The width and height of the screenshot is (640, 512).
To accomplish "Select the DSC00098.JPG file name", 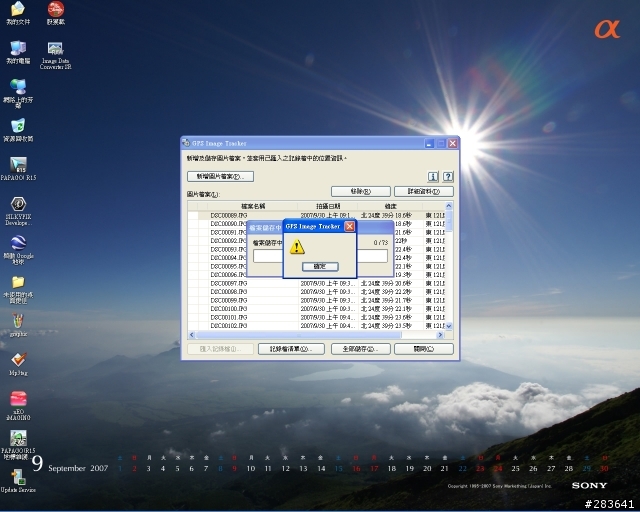I will pyautogui.click(x=229, y=292).
